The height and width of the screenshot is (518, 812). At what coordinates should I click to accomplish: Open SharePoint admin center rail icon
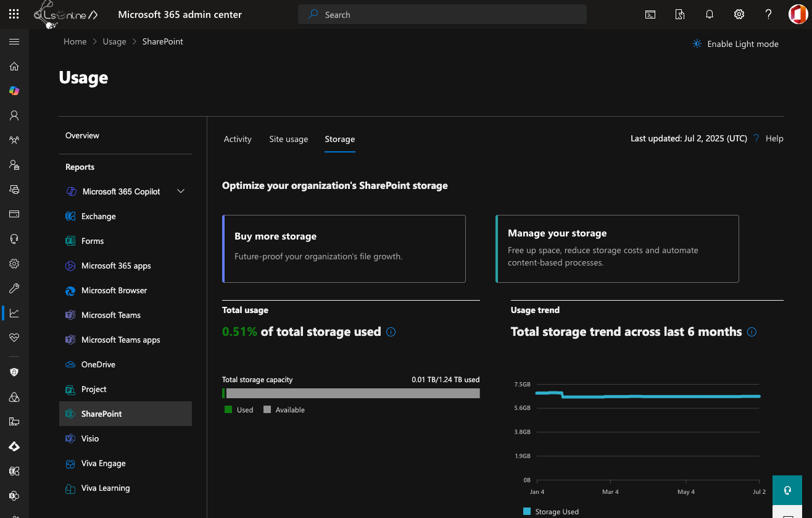tap(14, 496)
